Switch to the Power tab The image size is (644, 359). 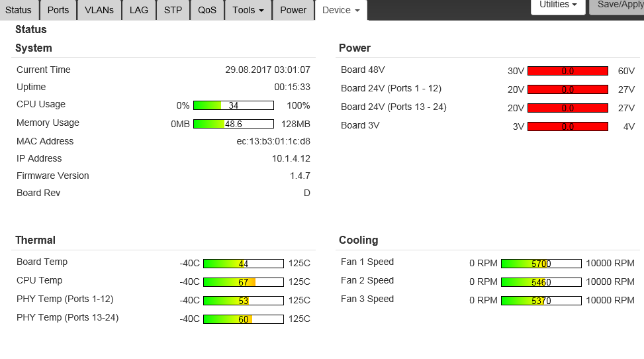(293, 10)
